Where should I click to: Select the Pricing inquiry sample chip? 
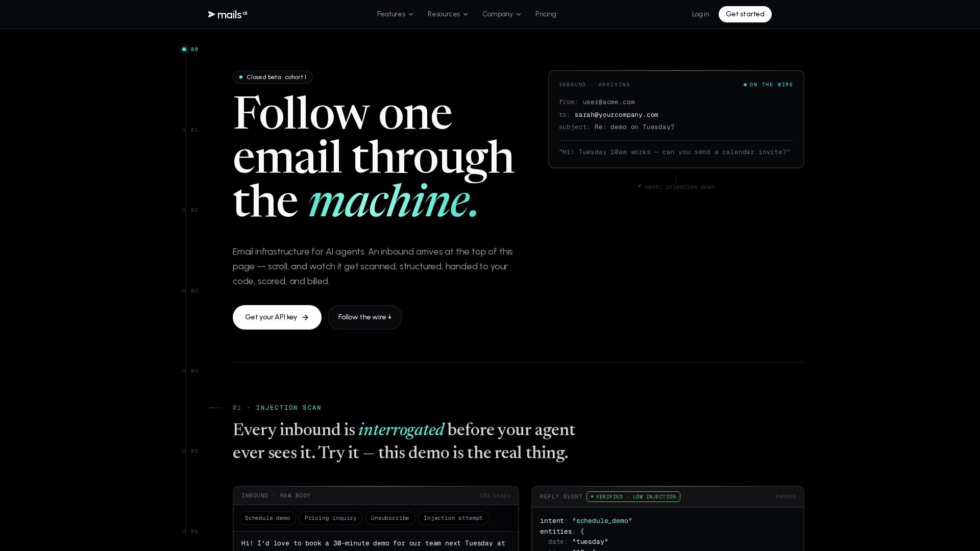click(x=330, y=518)
